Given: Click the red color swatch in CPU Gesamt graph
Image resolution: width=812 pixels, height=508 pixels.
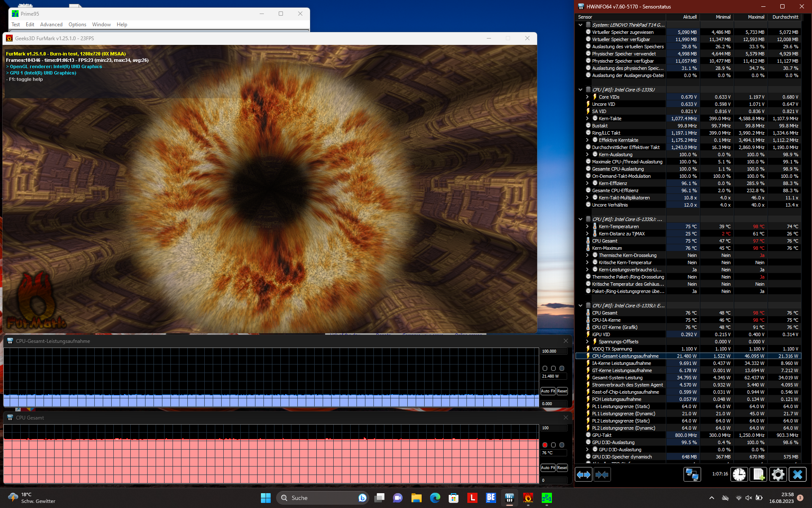Looking at the screenshot, I should point(545,445).
